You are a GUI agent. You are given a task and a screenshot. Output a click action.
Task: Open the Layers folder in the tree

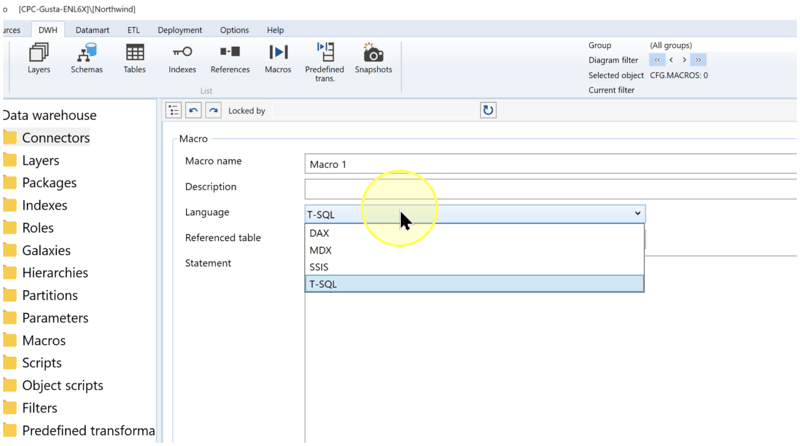tap(31, 160)
